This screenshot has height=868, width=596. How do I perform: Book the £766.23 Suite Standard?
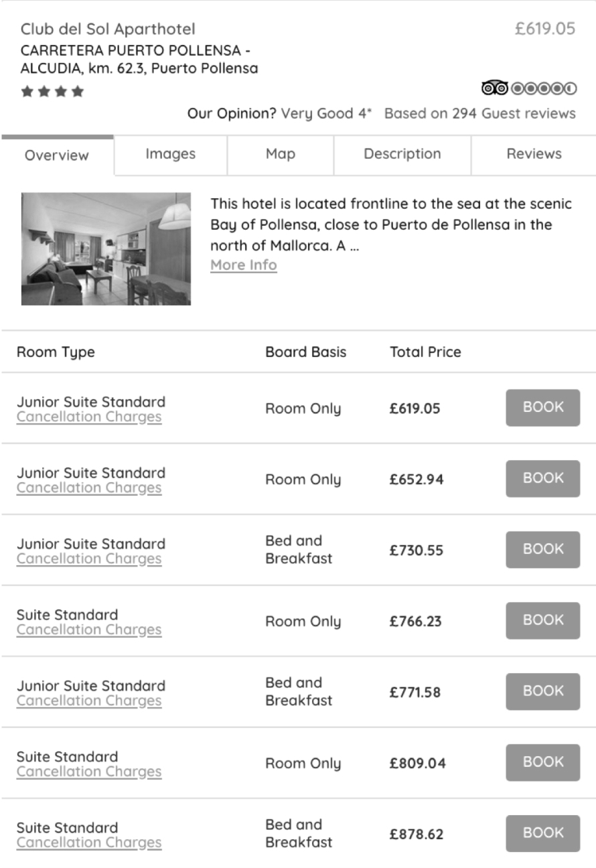point(542,620)
